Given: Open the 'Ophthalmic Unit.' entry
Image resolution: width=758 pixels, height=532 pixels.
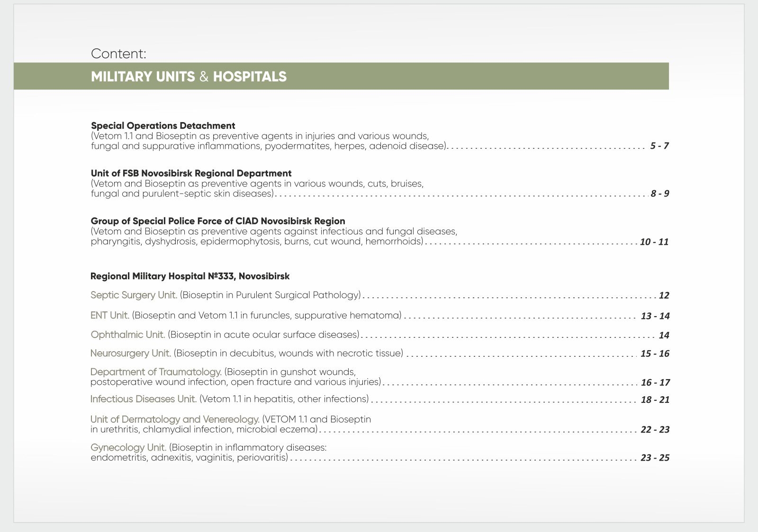Looking at the screenshot, I should (x=127, y=335).
